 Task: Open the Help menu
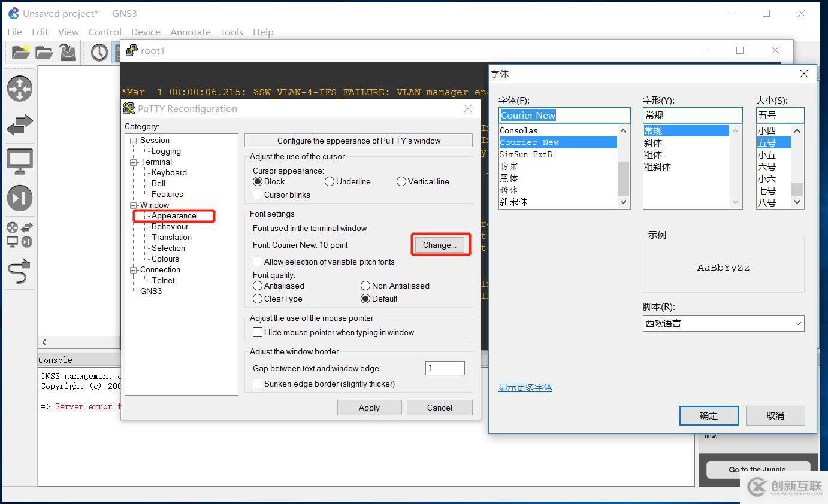pyautogui.click(x=263, y=32)
